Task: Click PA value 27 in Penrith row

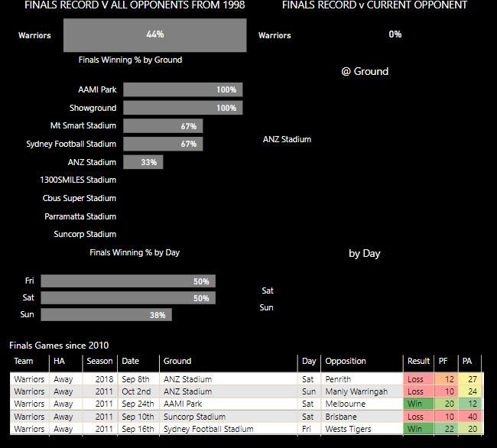Action: tap(470, 379)
